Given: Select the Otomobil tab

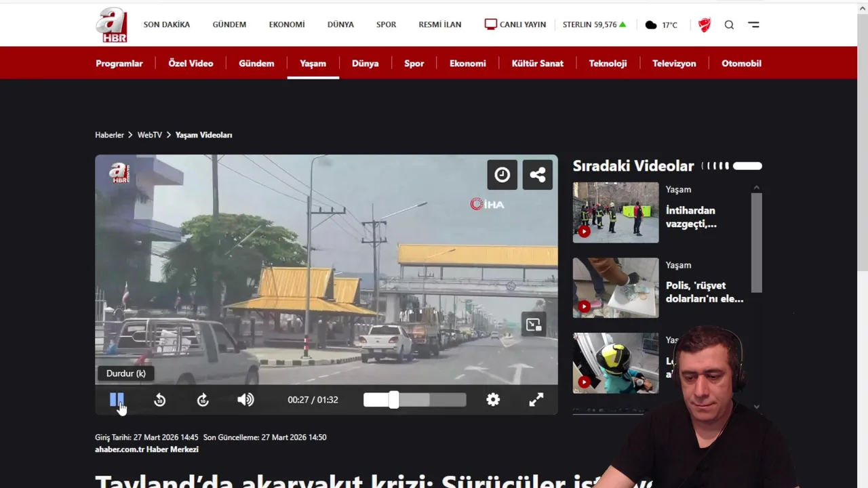Looking at the screenshot, I should point(741,63).
